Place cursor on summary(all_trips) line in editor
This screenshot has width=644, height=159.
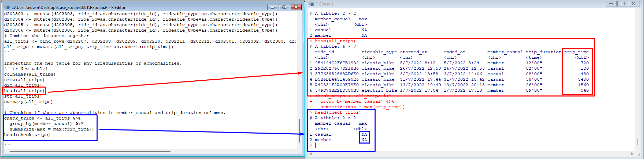pos(28,102)
